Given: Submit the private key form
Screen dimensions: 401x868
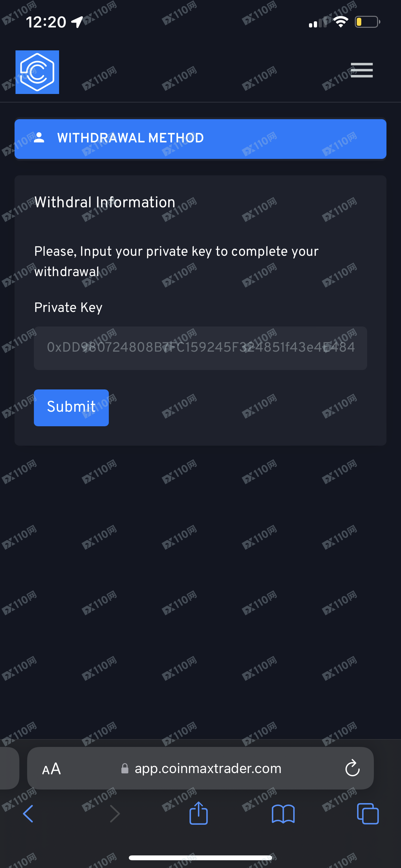Looking at the screenshot, I should (x=71, y=408).
